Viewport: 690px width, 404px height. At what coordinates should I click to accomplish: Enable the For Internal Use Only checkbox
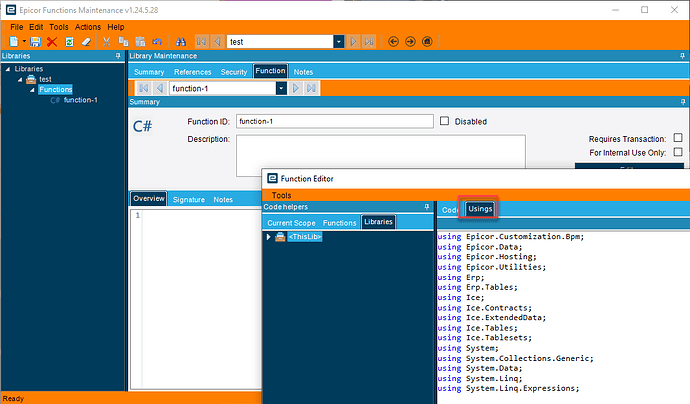click(x=678, y=152)
